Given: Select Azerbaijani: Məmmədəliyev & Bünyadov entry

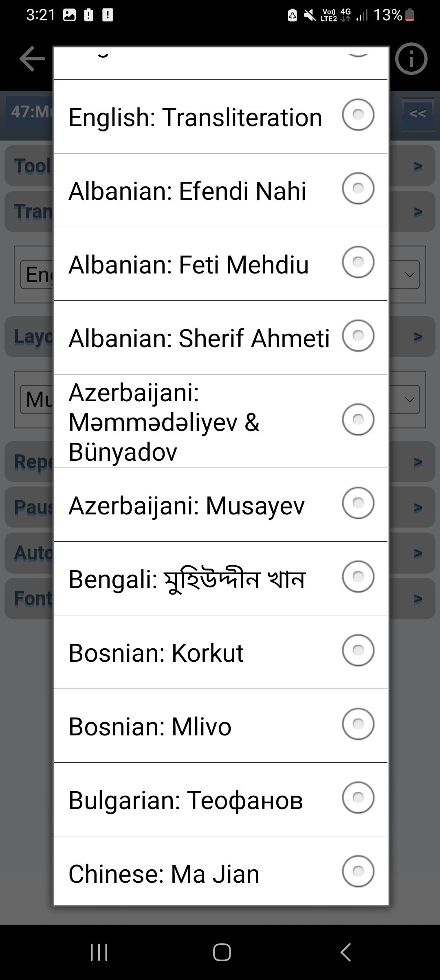Looking at the screenshot, I should click(x=221, y=421).
